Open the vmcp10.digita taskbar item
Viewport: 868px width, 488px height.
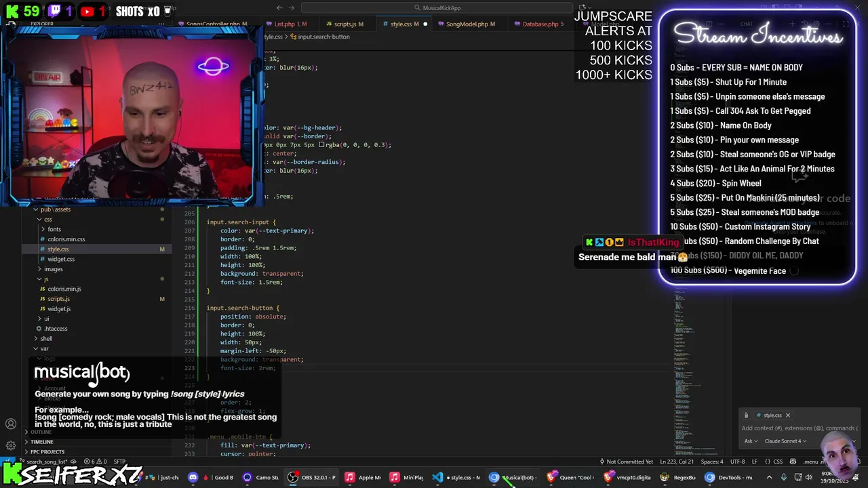point(627,477)
